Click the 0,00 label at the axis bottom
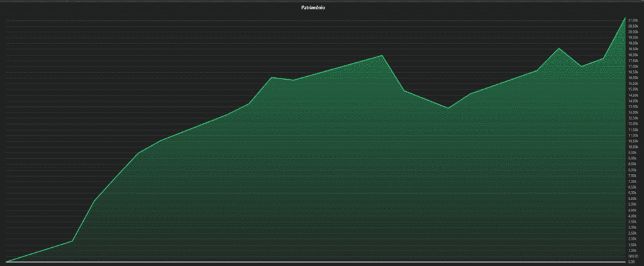Image resolution: width=644 pixels, height=266 pixels. 632,262
